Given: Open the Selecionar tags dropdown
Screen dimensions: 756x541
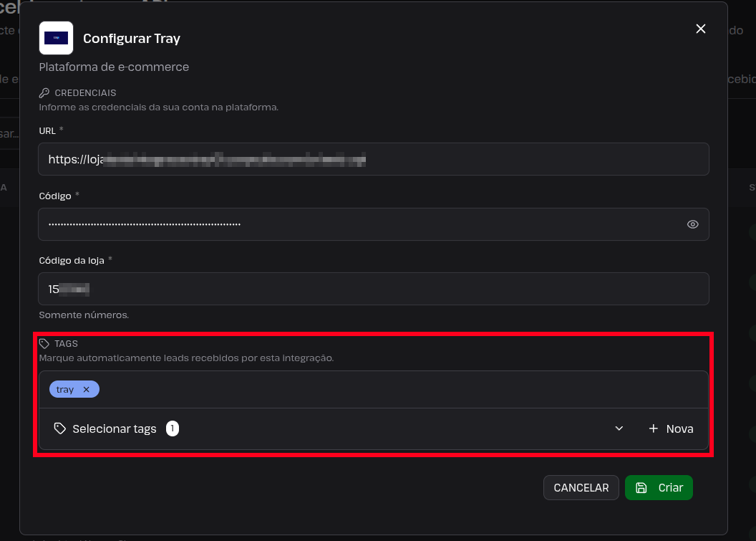Looking at the screenshot, I should coord(337,429).
